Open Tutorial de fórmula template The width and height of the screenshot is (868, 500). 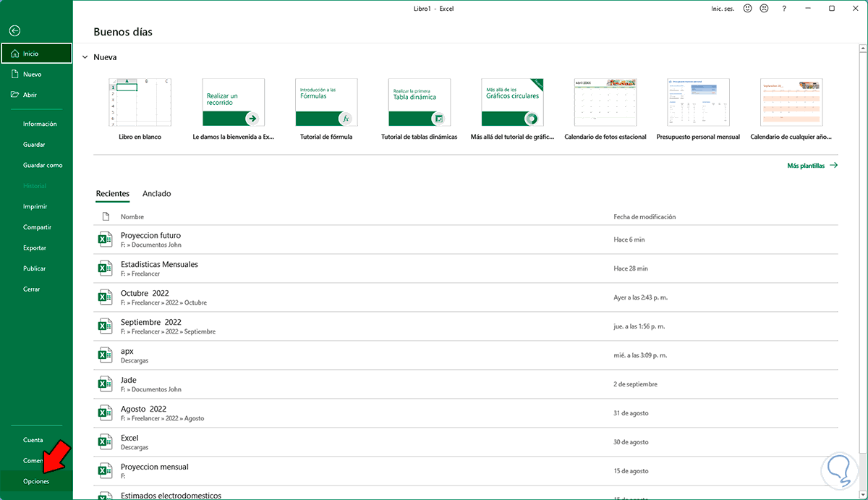326,109
